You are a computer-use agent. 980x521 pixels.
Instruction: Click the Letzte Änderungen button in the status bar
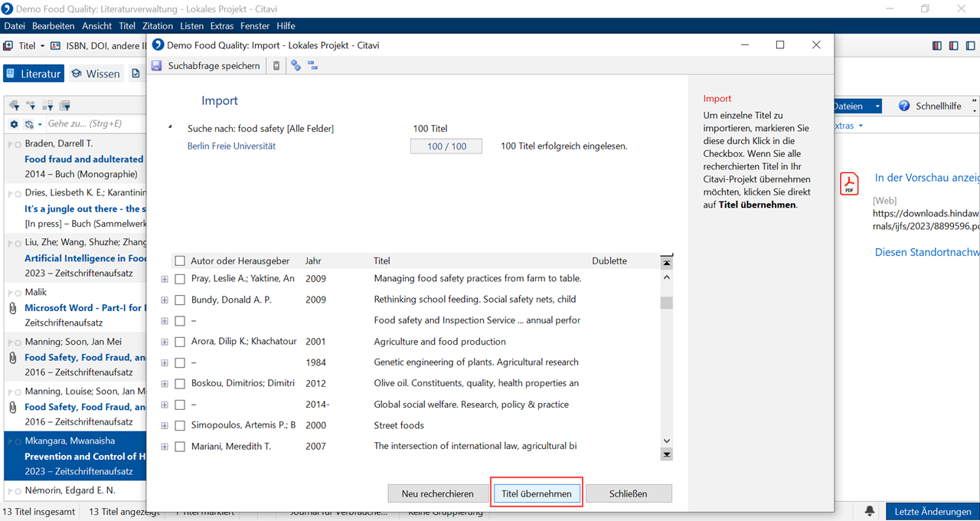tap(933, 512)
